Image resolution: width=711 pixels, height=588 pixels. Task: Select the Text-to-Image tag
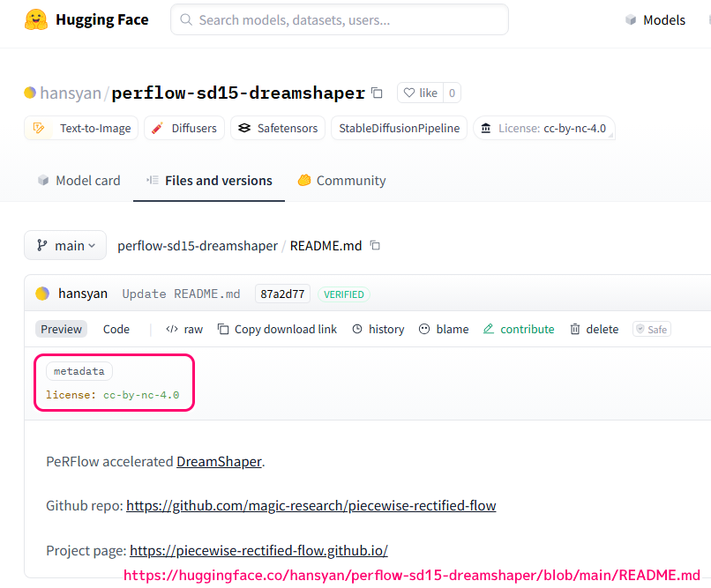pos(81,128)
